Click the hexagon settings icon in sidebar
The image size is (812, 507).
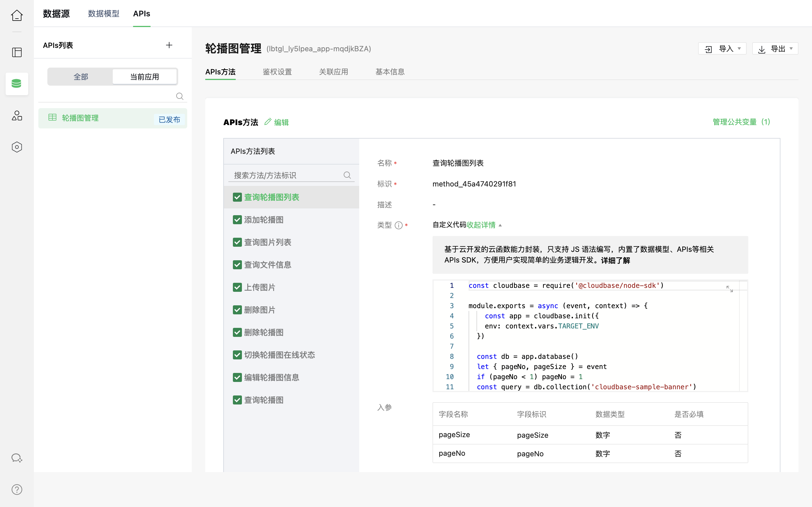17,147
